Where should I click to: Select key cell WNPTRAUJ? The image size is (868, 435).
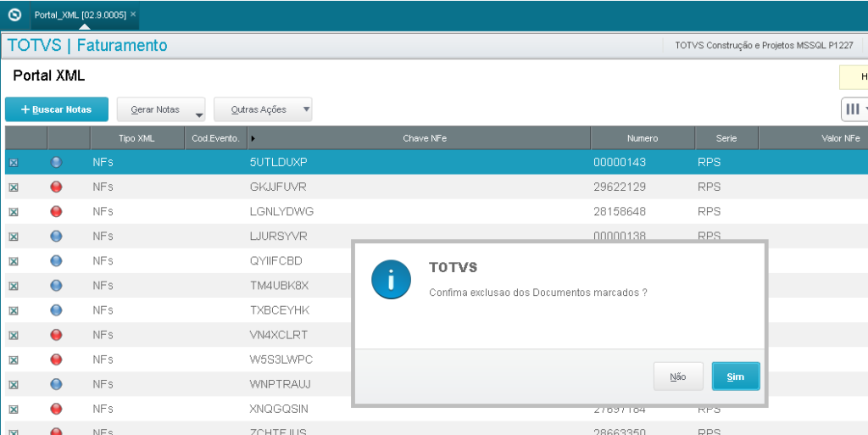tap(280, 384)
